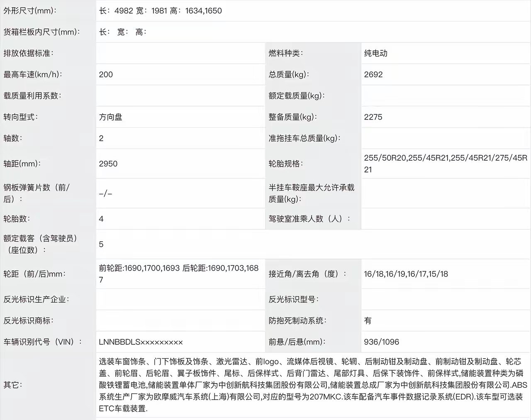This screenshot has height=420, width=531.
Task: Click the 额定载客 seat count label
Action: coord(41,244)
